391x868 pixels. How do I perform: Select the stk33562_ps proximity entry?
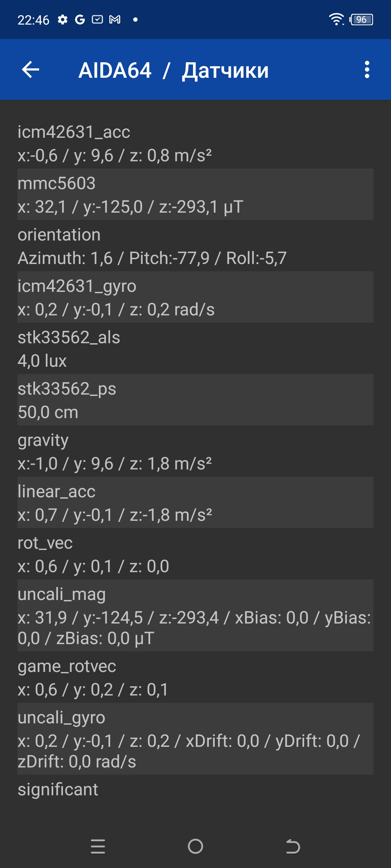tap(195, 400)
